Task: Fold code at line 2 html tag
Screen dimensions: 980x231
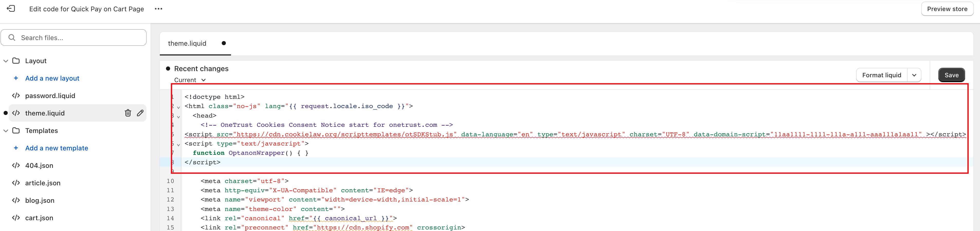Action: click(x=178, y=108)
